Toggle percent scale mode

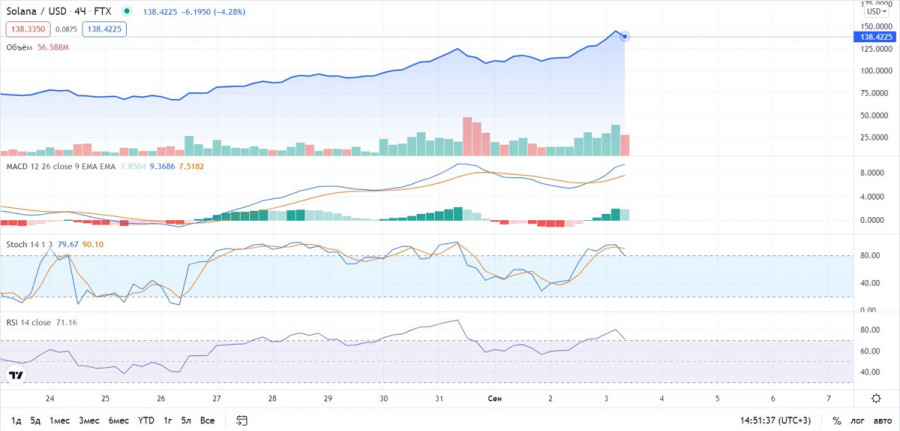tap(836, 421)
